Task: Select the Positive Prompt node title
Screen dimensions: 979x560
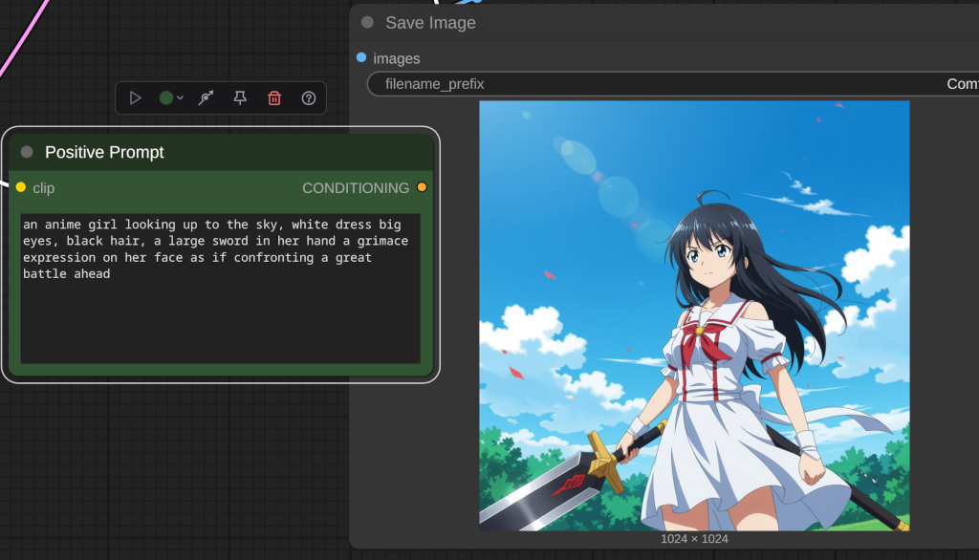Action: [x=103, y=151]
